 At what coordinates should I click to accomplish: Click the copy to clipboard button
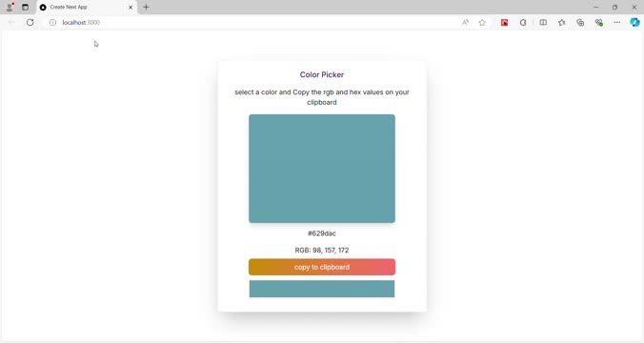point(322,267)
